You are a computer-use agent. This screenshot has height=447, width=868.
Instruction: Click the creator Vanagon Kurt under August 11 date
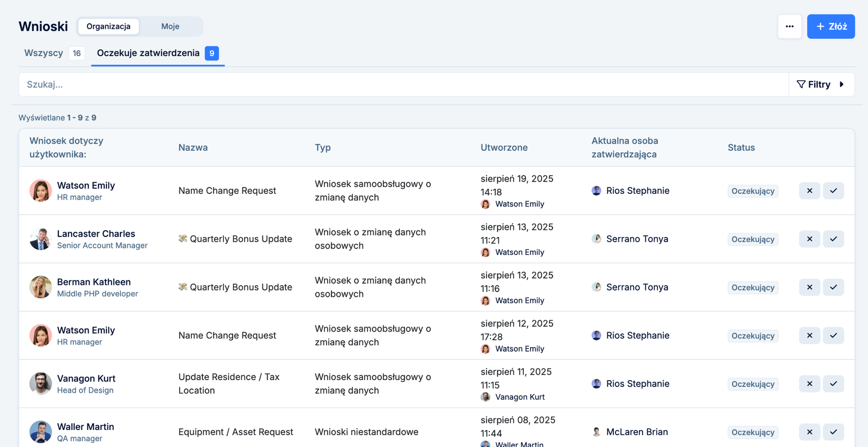[513, 397]
